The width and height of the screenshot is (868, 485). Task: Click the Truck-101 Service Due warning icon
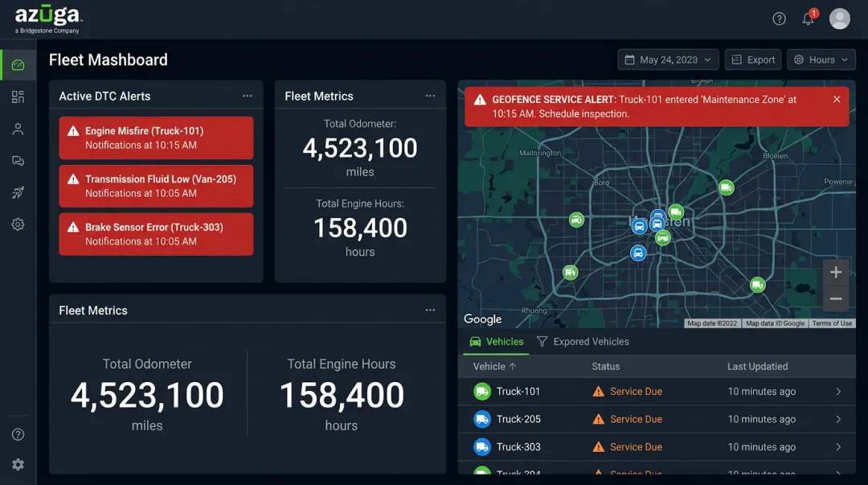tap(599, 392)
